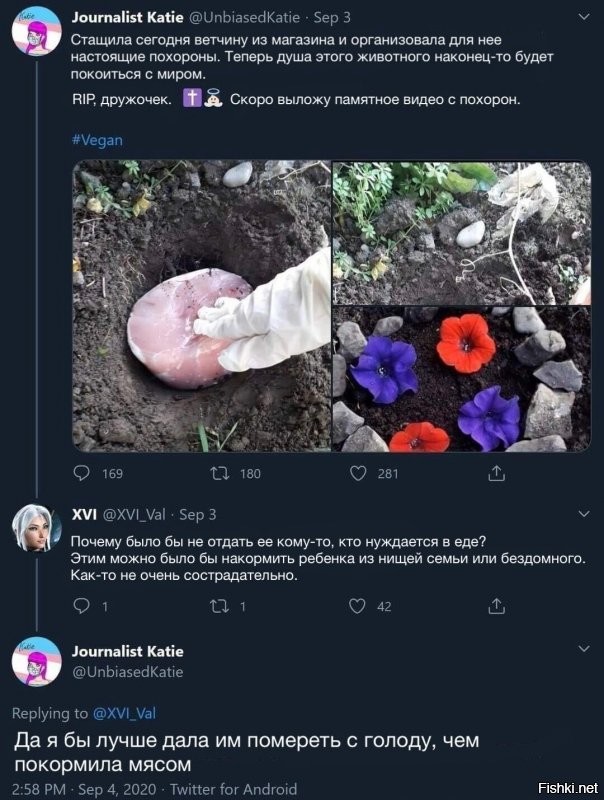This screenshot has height=800, width=604.
Task: Open the photo with purple and red flowers
Action: click(462, 379)
